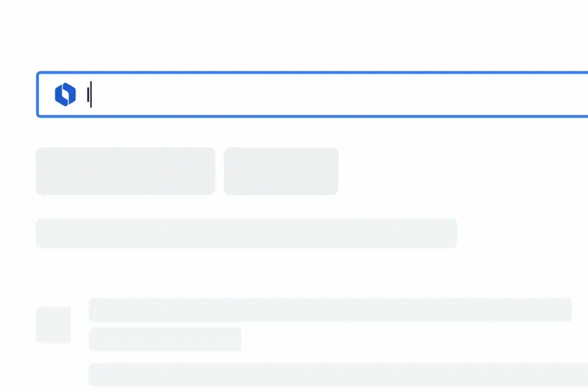588x391 pixels.
Task: Select the narrower gray placeholder chip
Action: (x=281, y=171)
